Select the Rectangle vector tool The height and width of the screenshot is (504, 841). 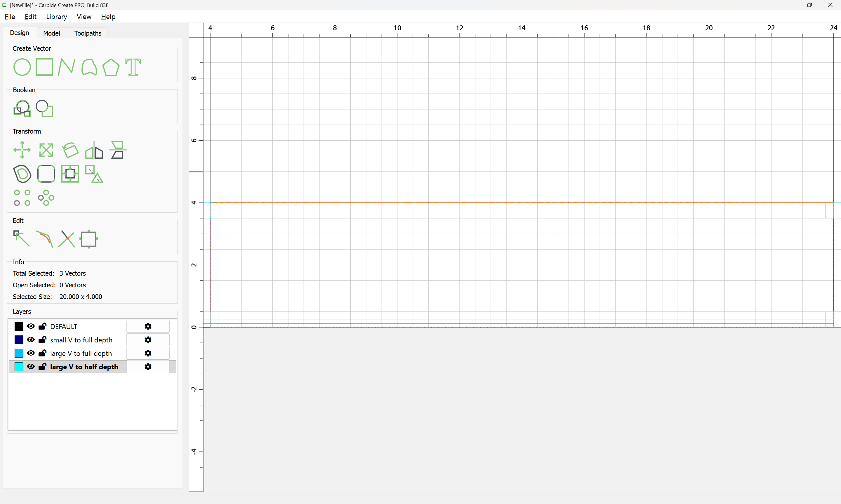pos(44,67)
